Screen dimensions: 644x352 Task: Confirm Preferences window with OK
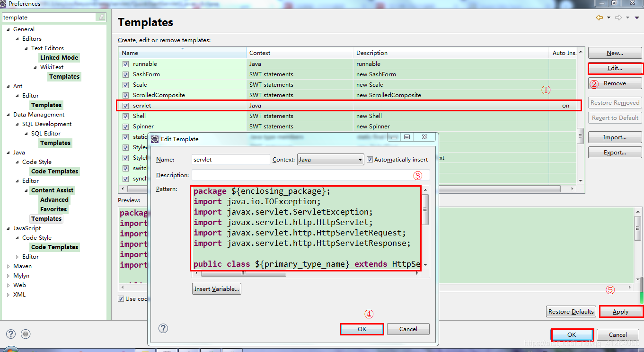(572, 334)
